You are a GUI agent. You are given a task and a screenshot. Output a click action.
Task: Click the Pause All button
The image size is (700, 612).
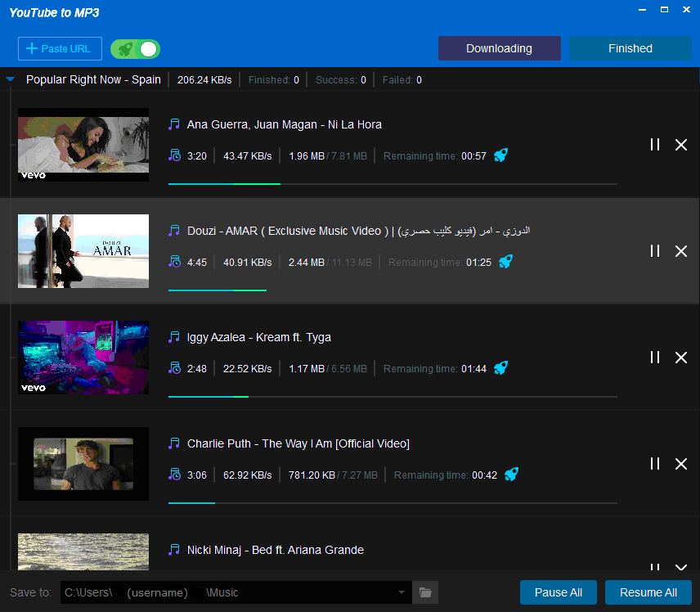pyautogui.click(x=559, y=592)
